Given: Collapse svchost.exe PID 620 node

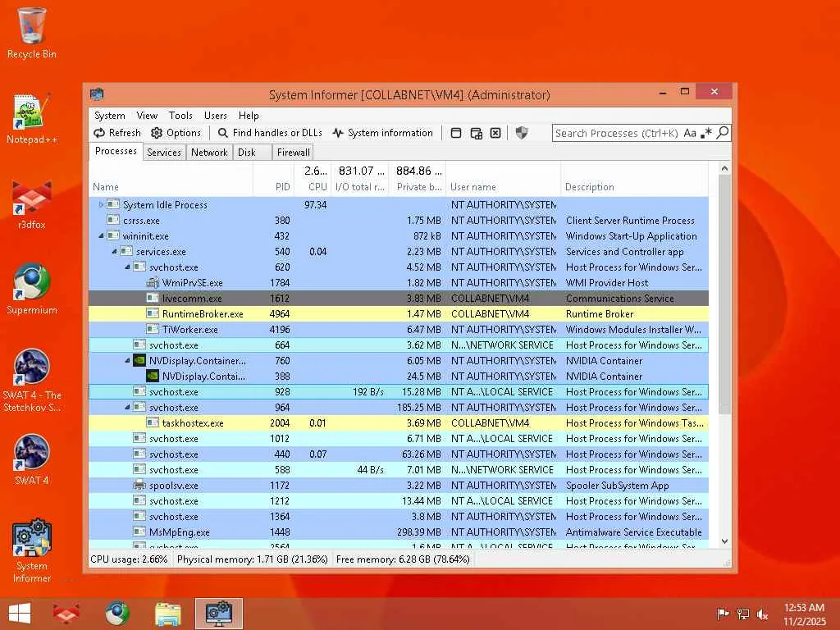Looking at the screenshot, I should click(127, 267).
